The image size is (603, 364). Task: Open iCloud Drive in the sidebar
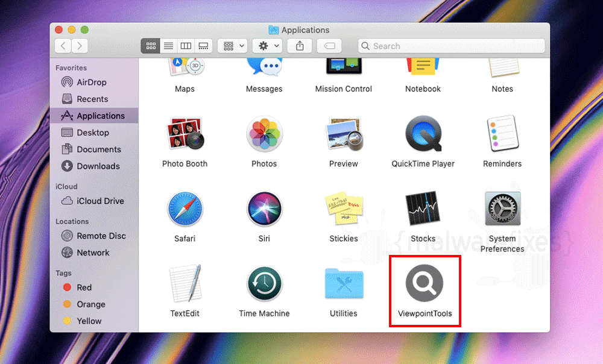94,201
